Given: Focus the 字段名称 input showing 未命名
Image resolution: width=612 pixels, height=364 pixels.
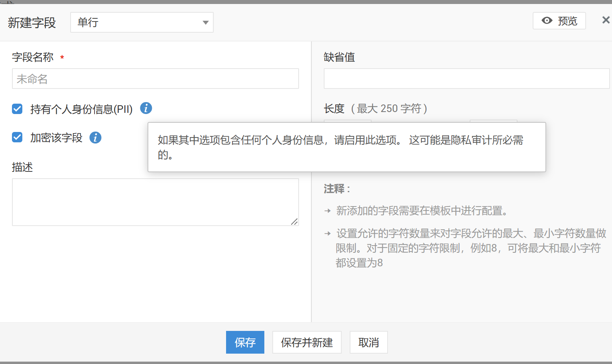Looking at the screenshot, I should 155,79.
